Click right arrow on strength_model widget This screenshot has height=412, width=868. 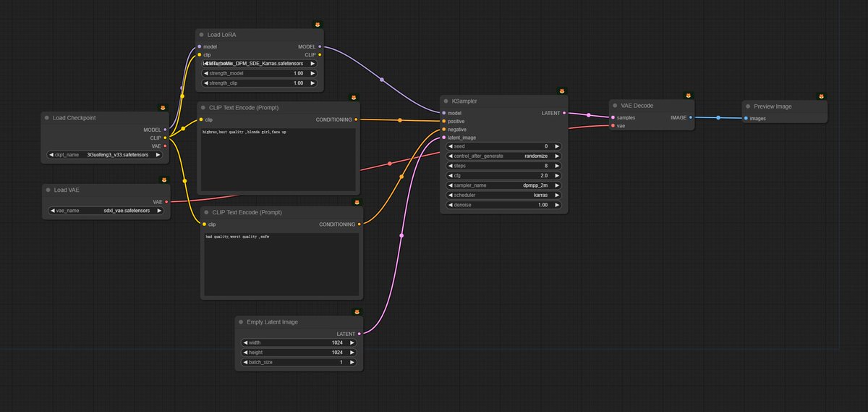tap(312, 73)
